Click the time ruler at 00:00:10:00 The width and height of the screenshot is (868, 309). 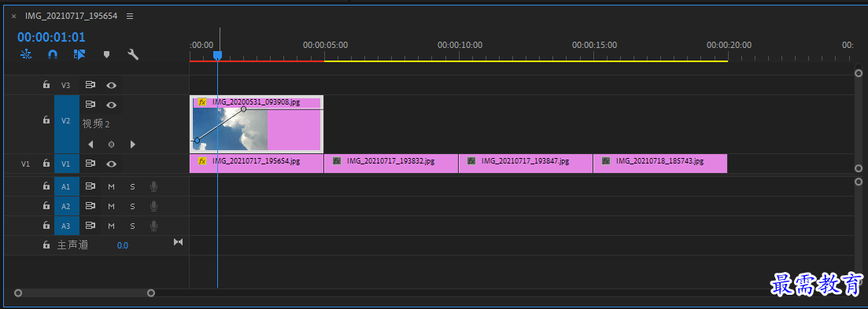(460, 46)
